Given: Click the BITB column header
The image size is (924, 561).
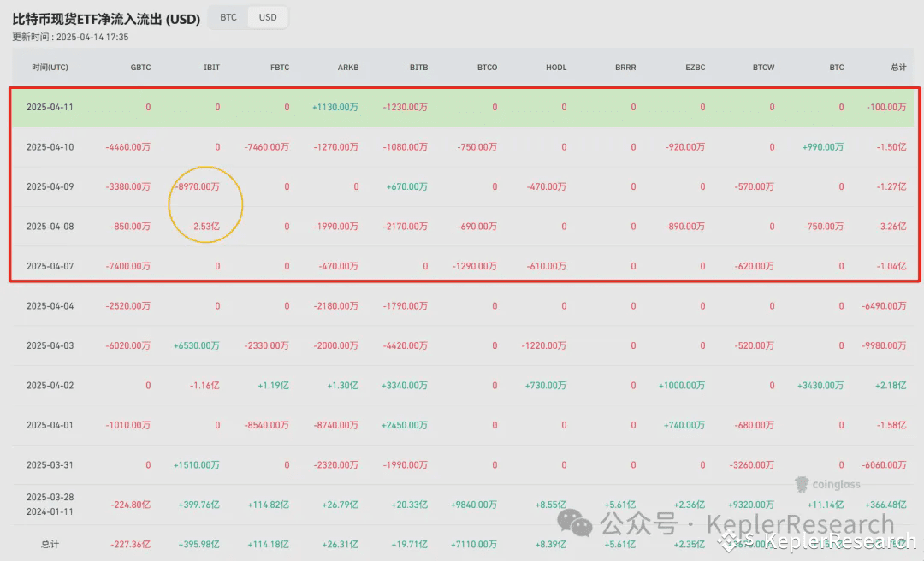Looking at the screenshot, I should click(x=418, y=68).
